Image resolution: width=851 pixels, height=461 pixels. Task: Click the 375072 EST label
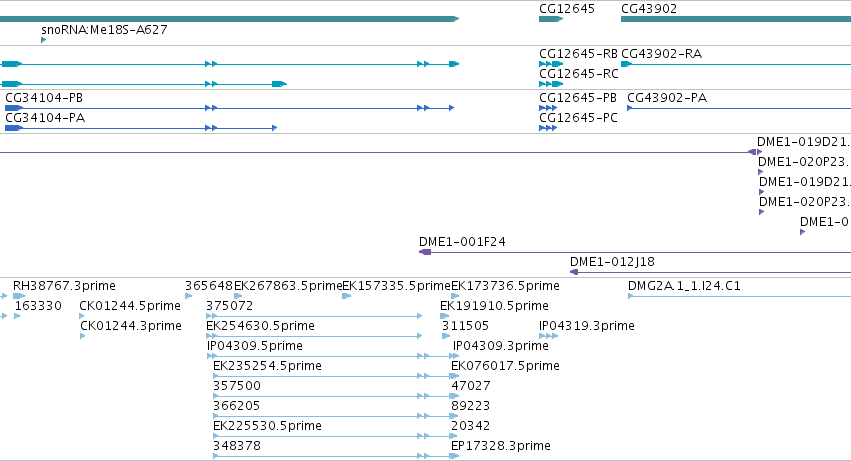(x=230, y=306)
